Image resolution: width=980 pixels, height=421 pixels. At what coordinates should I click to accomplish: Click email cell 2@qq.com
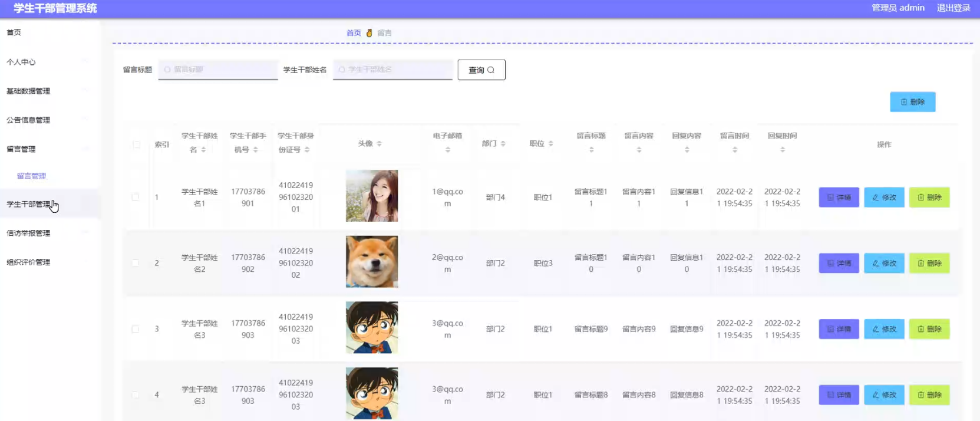(x=448, y=264)
